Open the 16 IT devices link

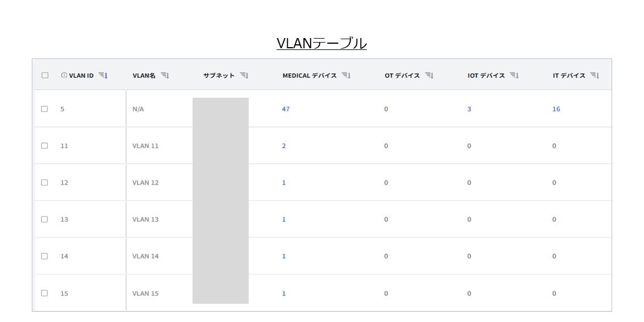556,109
